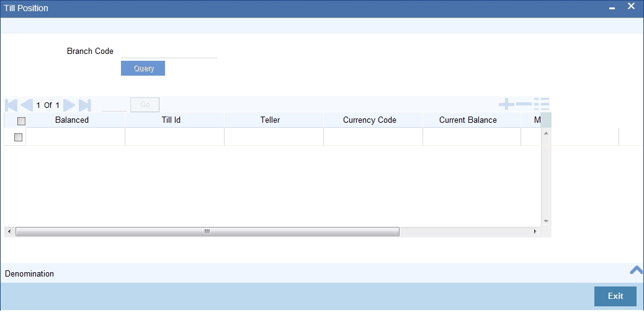Click the Current Balance cell in first row
The width and height of the screenshot is (644, 315).
coord(472,137)
